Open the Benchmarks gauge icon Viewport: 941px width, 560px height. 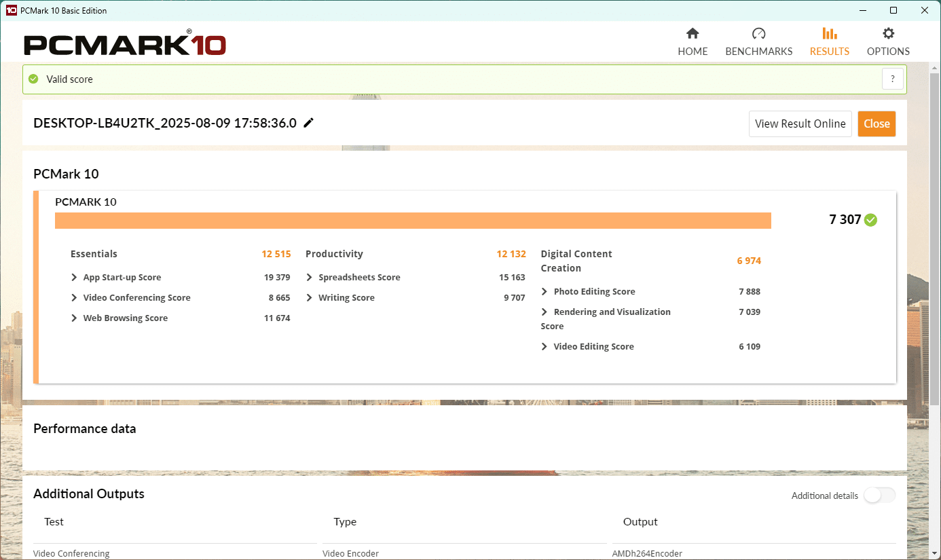759,33
